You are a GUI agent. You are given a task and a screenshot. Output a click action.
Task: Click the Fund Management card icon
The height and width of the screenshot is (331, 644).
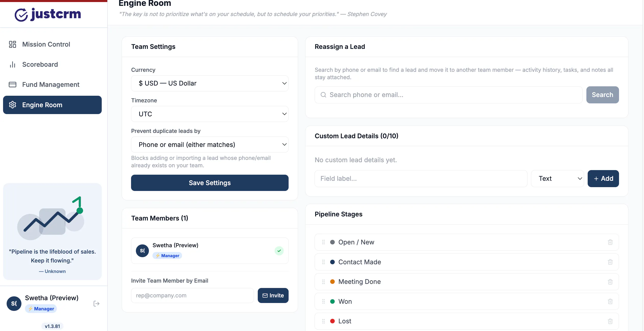click(12, 85)
